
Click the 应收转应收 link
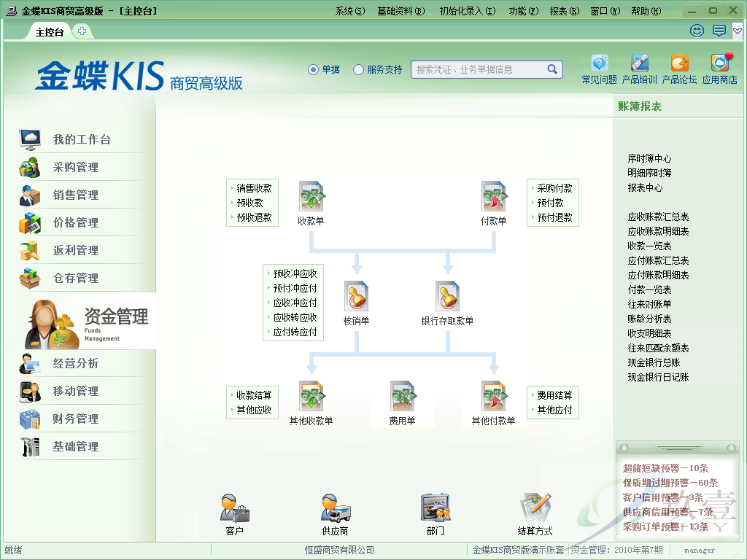click(x=295, y=317)
